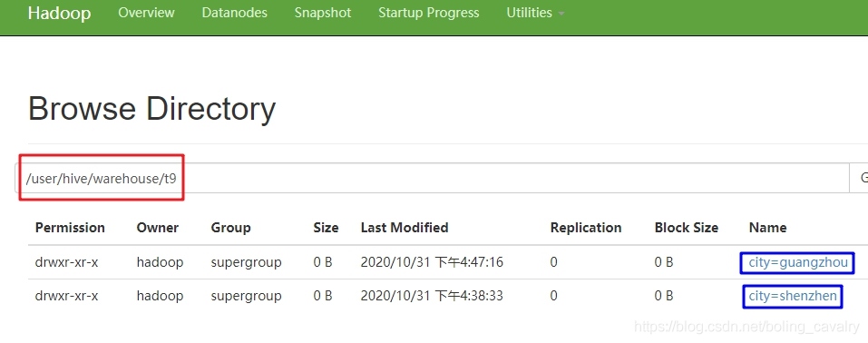The image size is (868, 343).
Task: Click the Last Modified column header
Action: [405, 228]
